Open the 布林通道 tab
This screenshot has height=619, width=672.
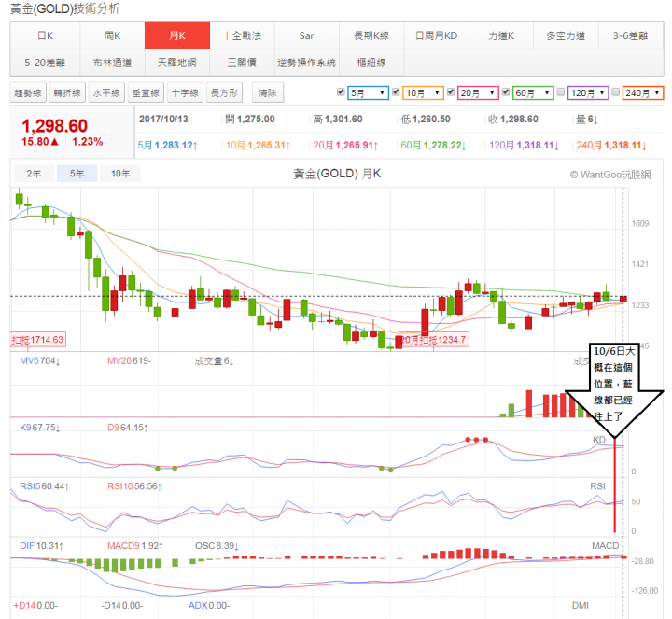click(x=112, y=63)
